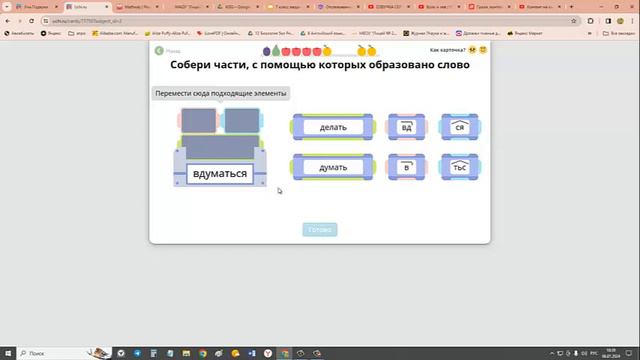Go back in browser history
Viewport: 640px width, 360px height.
pyautogui.click(x=8, y=21)
